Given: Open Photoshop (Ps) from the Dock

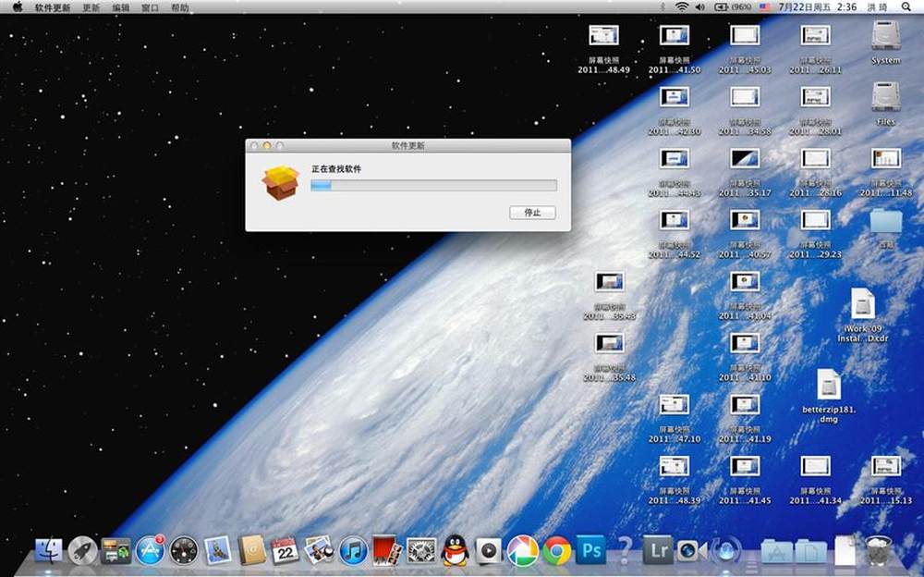Looking at the screenshot, I should [x=590, y=550].
